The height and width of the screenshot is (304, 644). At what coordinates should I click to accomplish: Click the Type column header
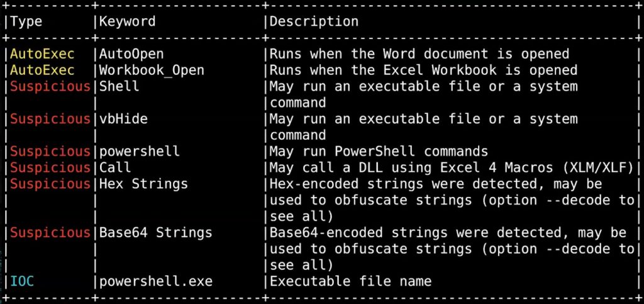[26, 21]
